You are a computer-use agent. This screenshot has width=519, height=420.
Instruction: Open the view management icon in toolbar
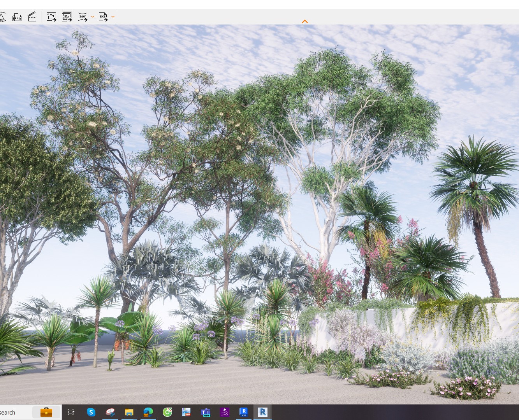point(2,17)
